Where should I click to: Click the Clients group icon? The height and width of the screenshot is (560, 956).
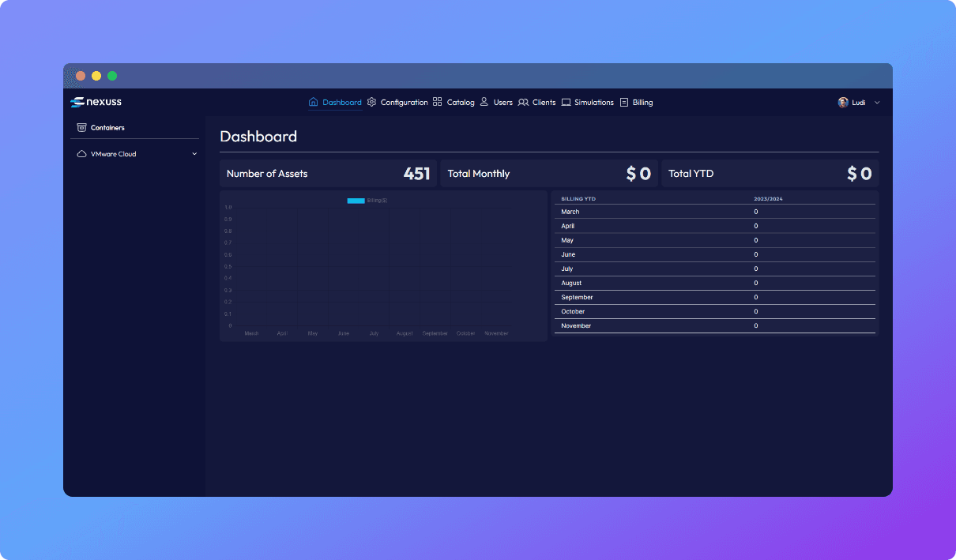[523, 102]
